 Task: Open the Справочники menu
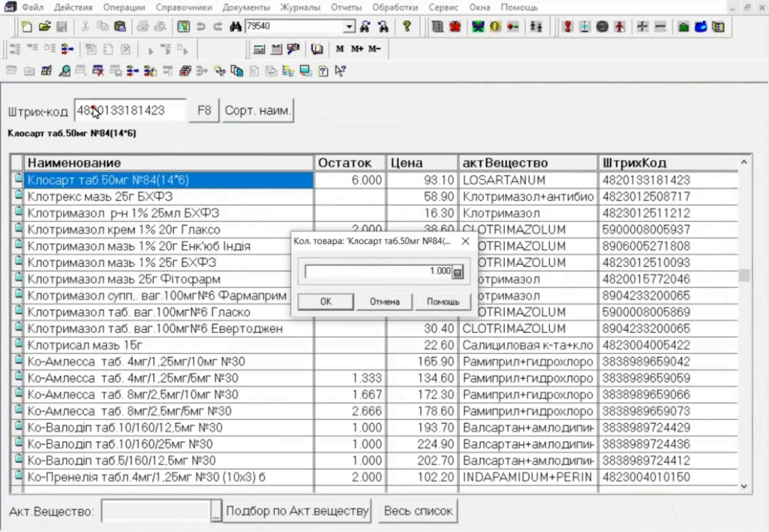(184, 7)
